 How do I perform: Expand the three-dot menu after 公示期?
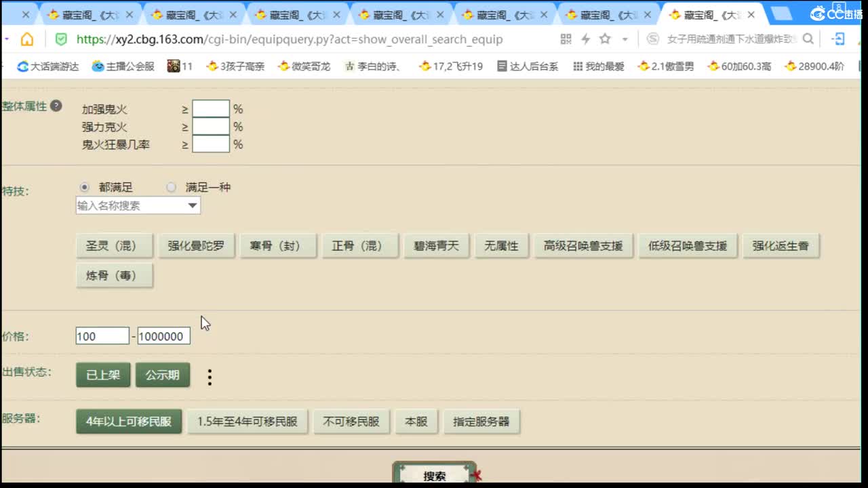[x=210, y=375]
